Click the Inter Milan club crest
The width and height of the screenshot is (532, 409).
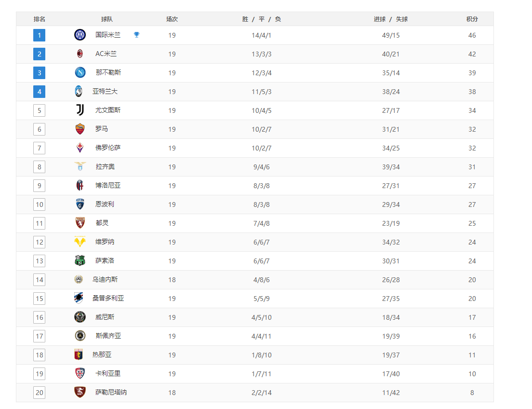80,35
